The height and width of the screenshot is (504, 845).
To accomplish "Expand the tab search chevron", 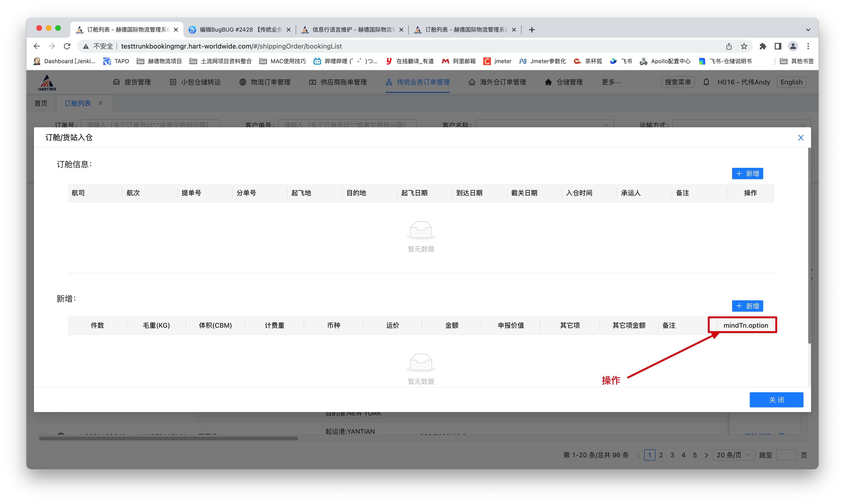I will point(808,30).
